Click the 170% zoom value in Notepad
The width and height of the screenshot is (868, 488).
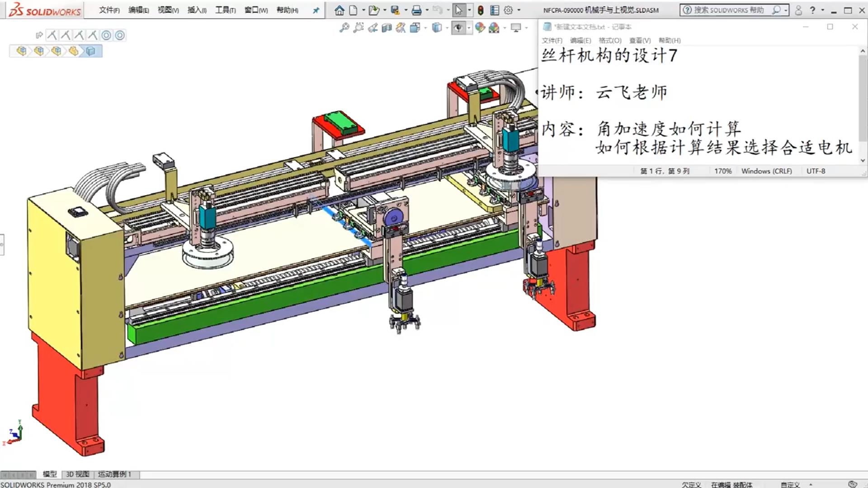[x=723, y=171]
